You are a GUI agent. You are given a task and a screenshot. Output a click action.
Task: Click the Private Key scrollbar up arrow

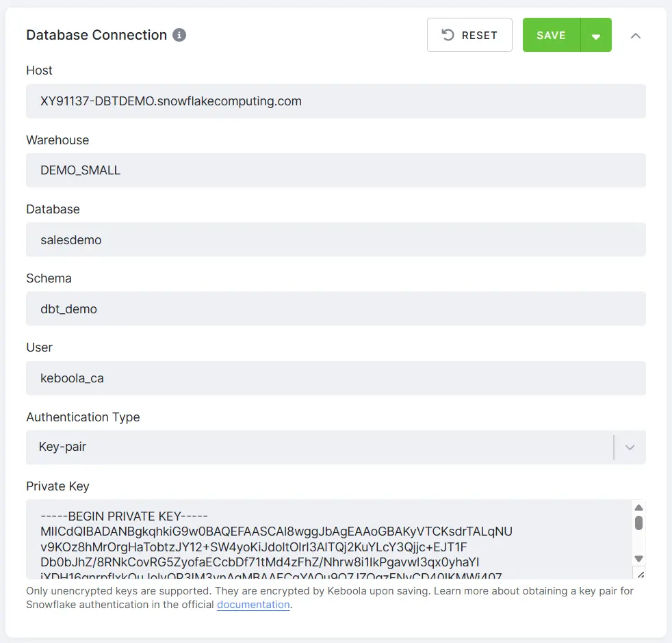[x=638, y=508]
